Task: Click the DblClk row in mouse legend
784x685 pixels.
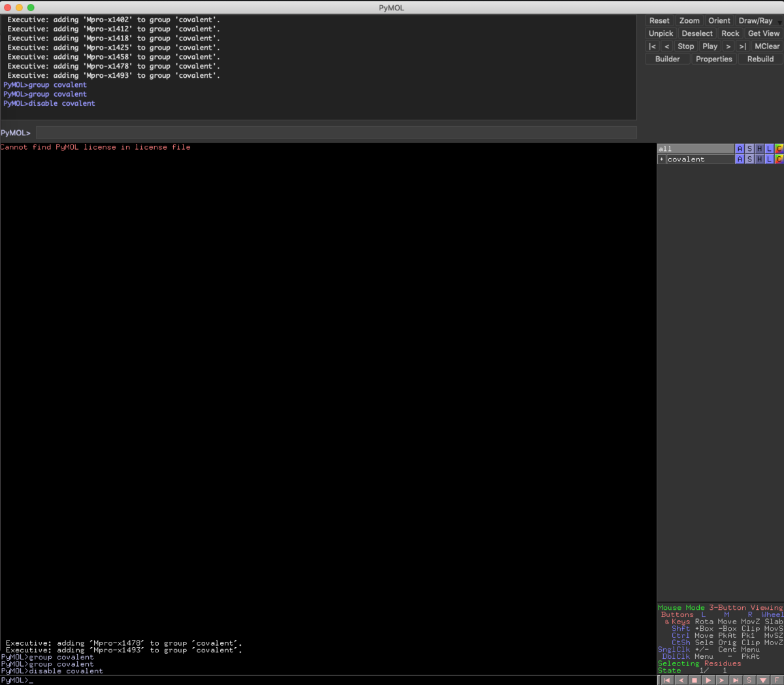Action: click(711, 656)
